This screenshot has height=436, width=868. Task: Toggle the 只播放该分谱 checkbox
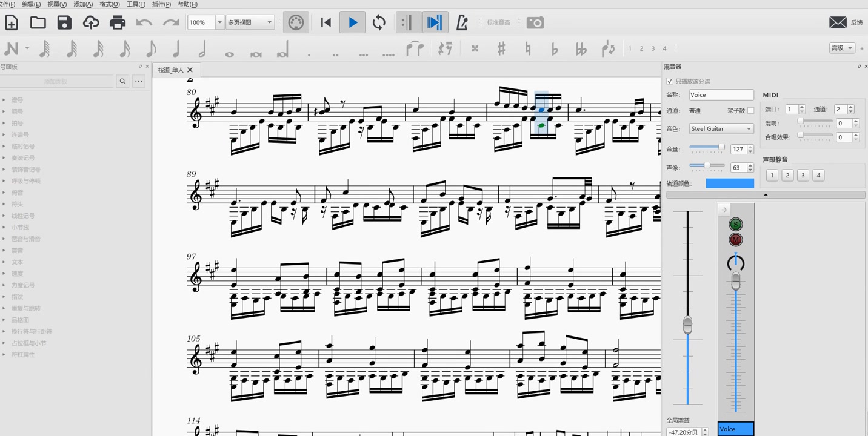[x=670, y=81]
